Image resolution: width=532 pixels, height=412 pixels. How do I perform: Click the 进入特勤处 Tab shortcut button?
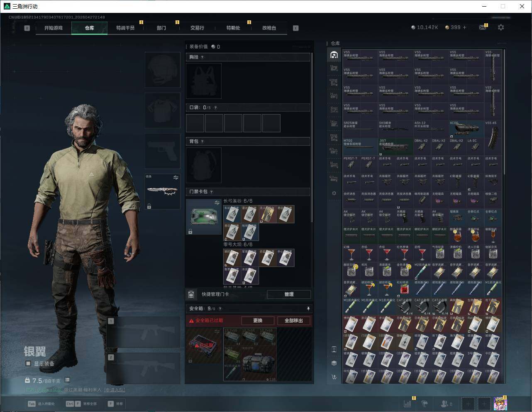tap(41, 404)
